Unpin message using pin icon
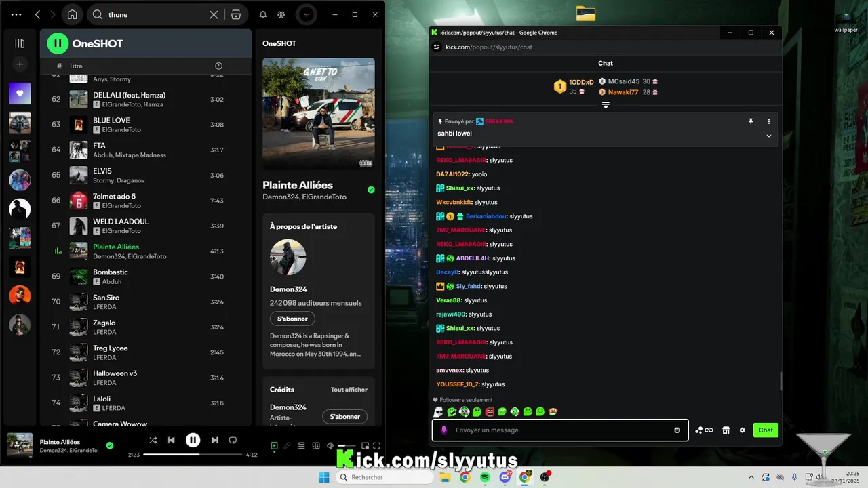 tap(751, 121)
